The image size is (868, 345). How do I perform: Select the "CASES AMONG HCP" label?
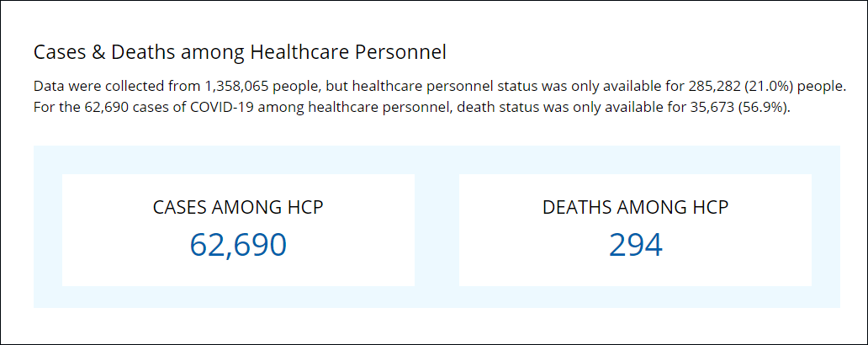coord(238,208)
